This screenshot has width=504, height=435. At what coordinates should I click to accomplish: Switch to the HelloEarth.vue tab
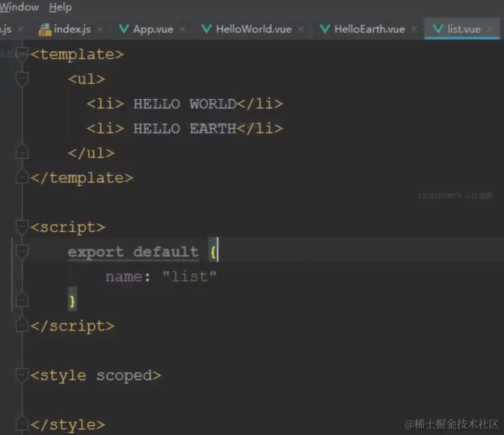[370, 29]
